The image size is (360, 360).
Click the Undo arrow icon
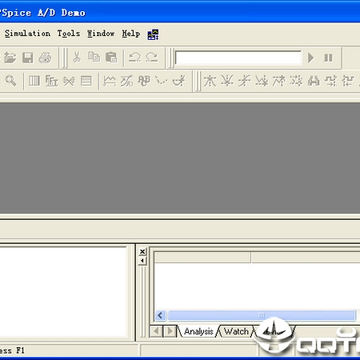pos(135,58)
